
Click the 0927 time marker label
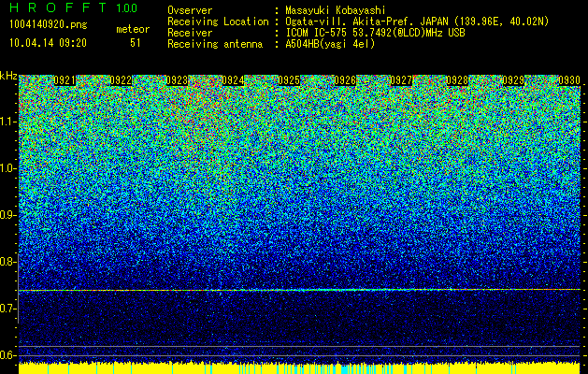401,80
